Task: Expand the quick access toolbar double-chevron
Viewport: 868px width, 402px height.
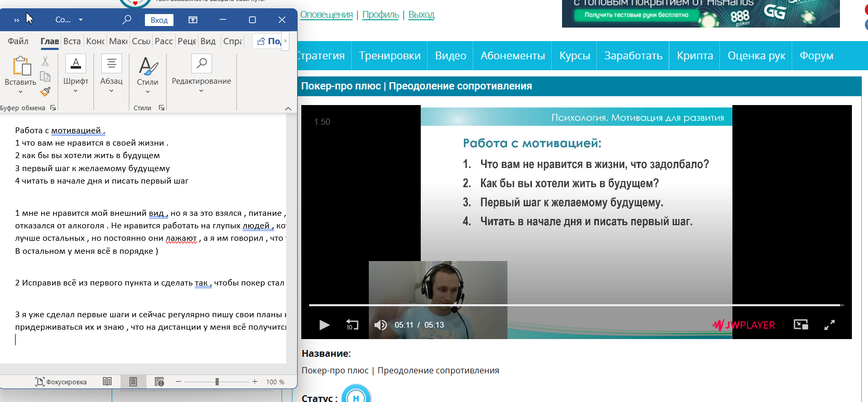Action: coord(17,20)
